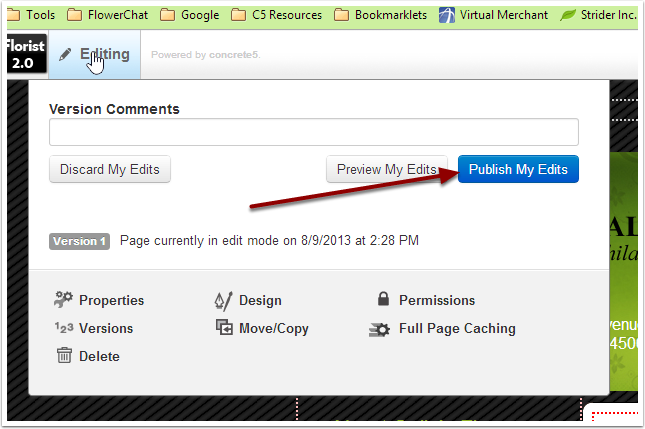Click the Delete trash can icon

point(64,356)
